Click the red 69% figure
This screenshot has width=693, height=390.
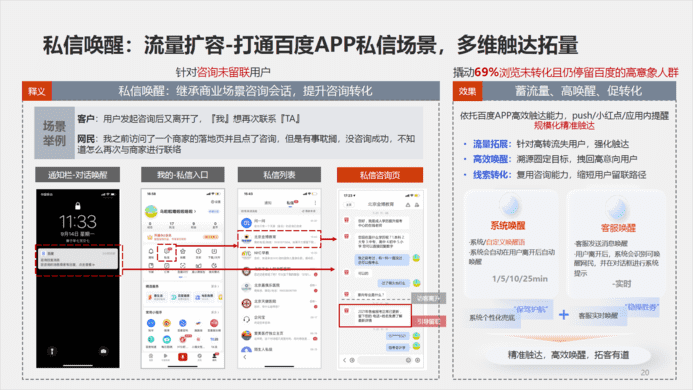(x=486, y=72)
